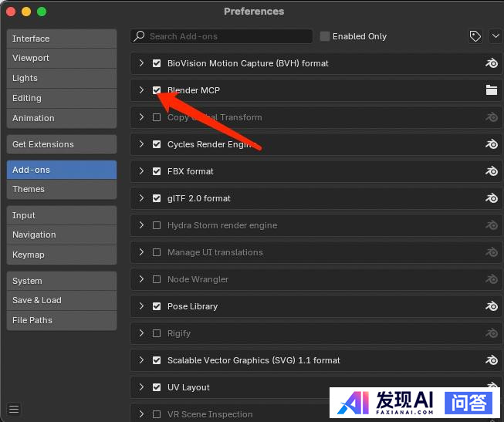Click the Blender logo icon beside glTF 2.0 format
The width and height of the screenshot is (504, 422).
point(491,198)
